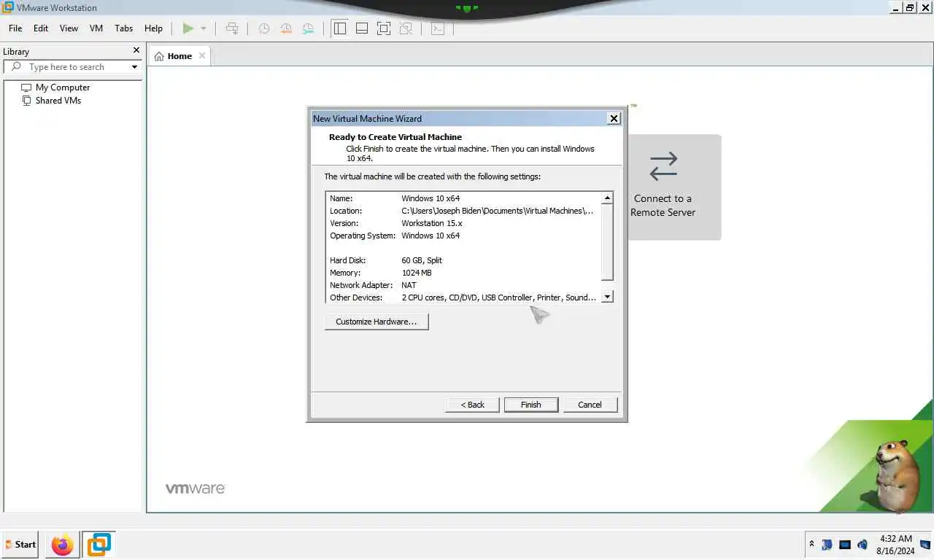The image size is (934, 560).
Task: Open the VM menu
Action: (x=96, y=28)
